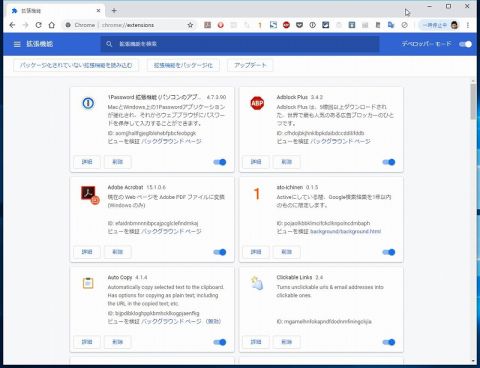Bookmark this page with the star icon
The width and height of the screenshot is (480, 368).
click(190, 25)
